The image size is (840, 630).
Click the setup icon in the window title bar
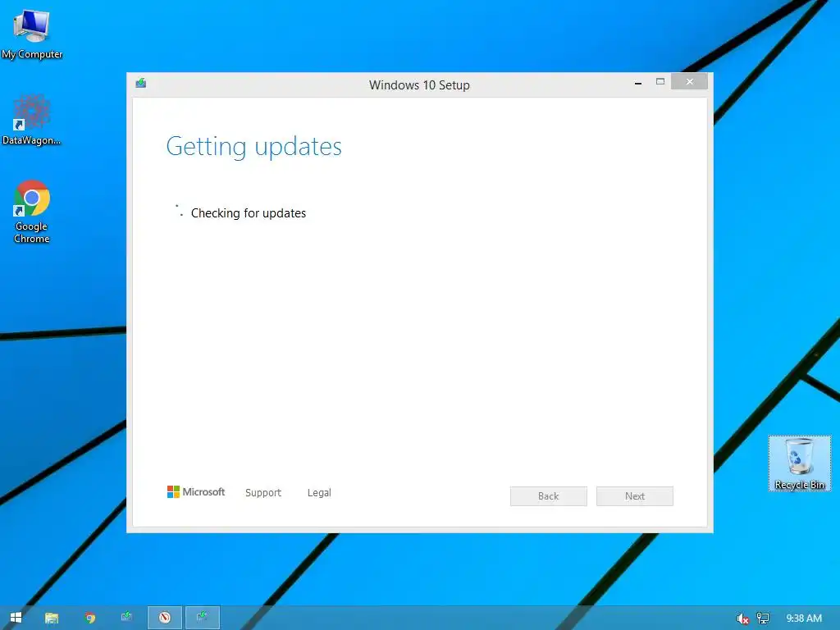(141, 83)
